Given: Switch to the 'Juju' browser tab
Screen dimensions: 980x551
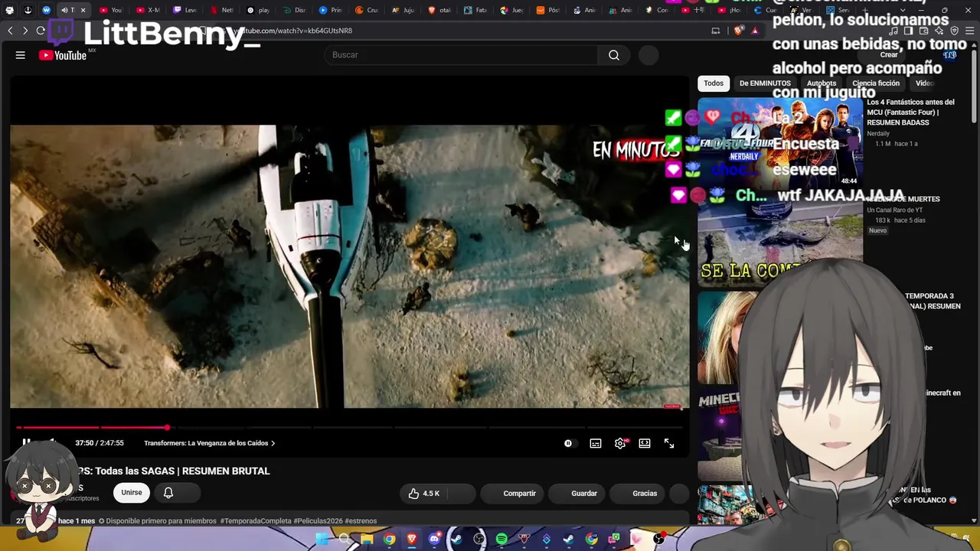Looking at the screenshot, I should (x=403, y=10).
